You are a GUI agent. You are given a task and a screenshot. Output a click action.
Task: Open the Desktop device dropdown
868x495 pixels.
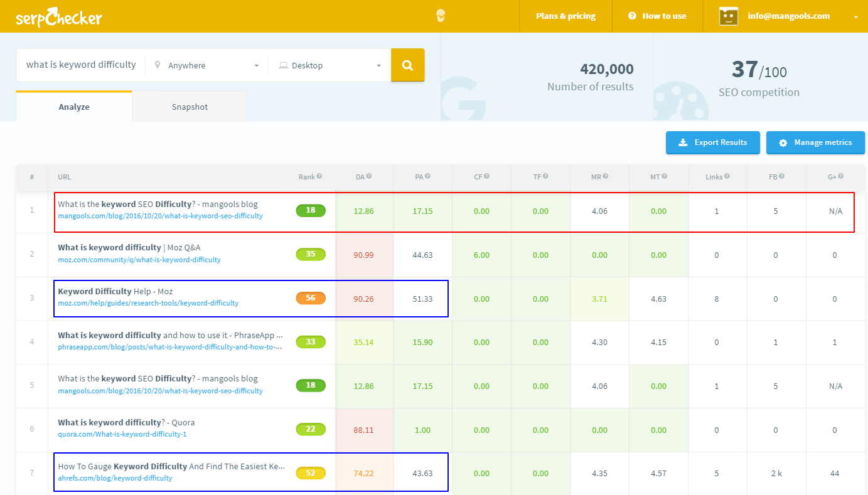pyautogui.click(x=330, y=65)
